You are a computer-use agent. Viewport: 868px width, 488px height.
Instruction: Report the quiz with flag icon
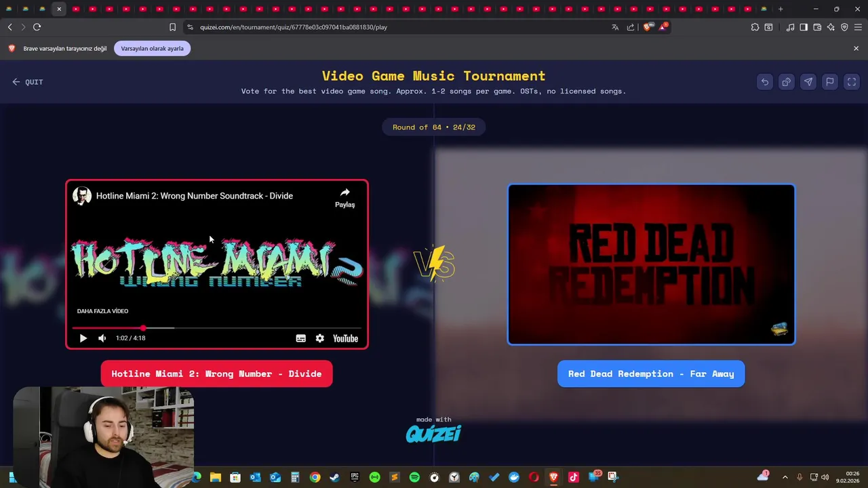[830, 82]
